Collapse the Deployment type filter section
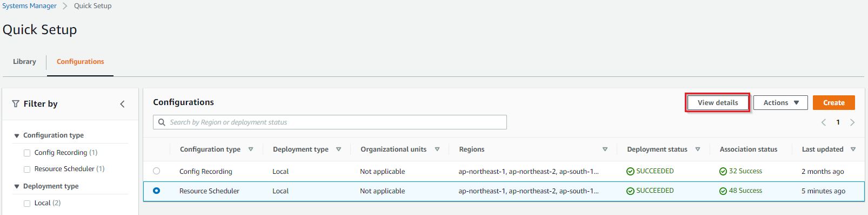The width and height of the screenshot is (868, 215). 17,186
